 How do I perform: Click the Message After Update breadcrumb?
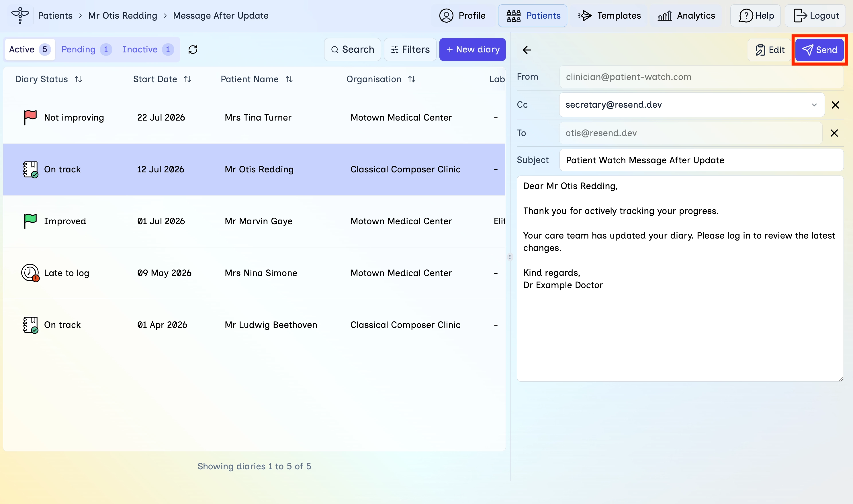[x=220, y=16]
